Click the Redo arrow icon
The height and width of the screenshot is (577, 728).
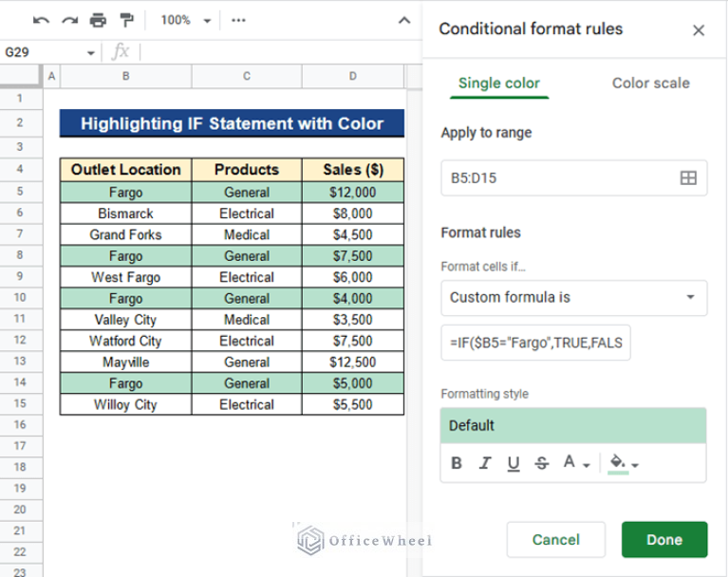(x=69, y=20)
